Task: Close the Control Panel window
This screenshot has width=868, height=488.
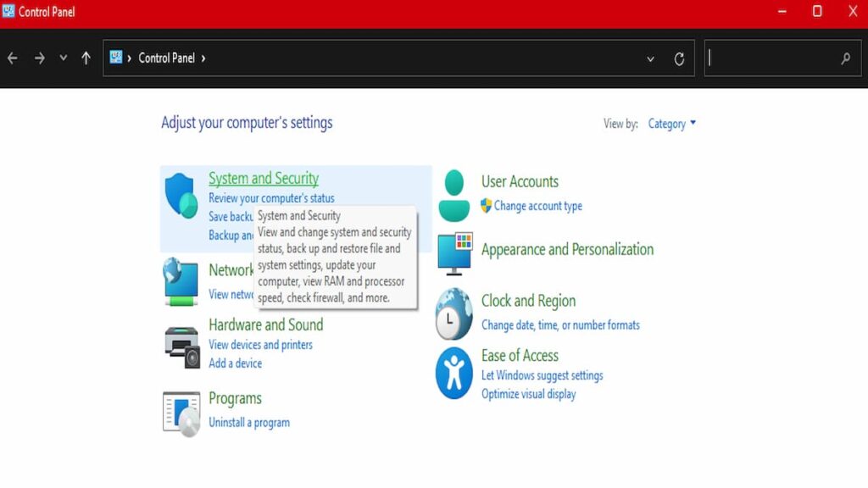Action: point(853,11)
